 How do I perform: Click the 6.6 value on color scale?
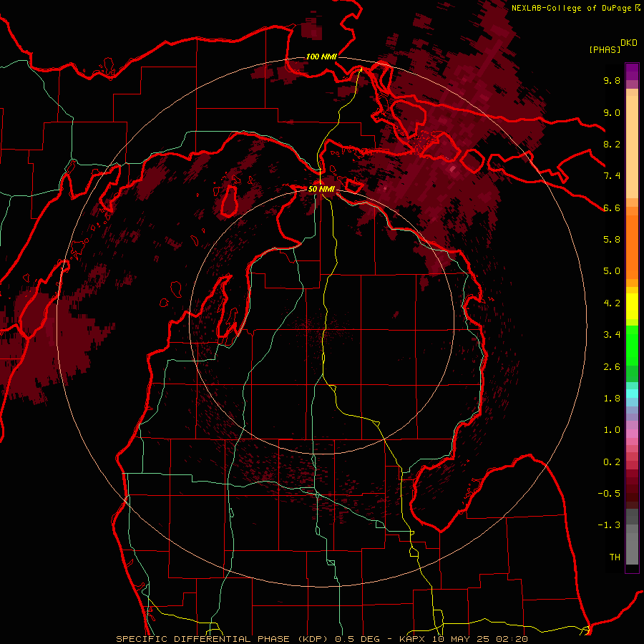pyautogui.click(x=612, y=208)
